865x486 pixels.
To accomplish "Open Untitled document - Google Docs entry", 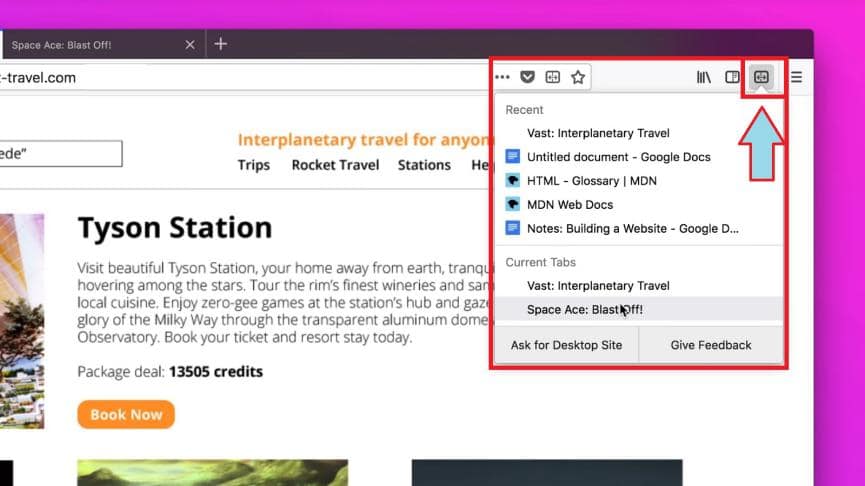I will (639, 157).
